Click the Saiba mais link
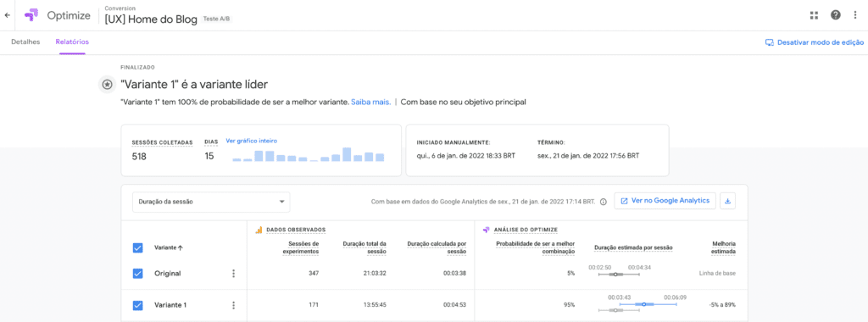868x322 pixels. tap(371, 102)
